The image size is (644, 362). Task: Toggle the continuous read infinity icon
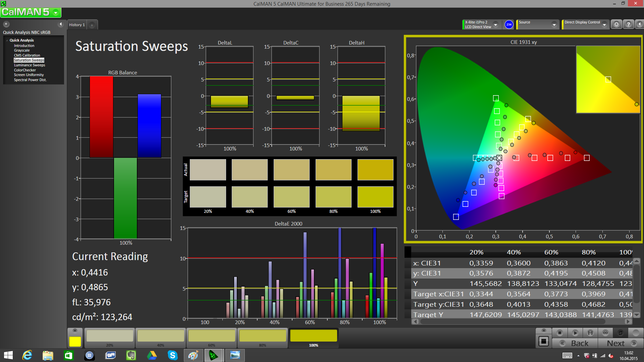click(605, 333)
